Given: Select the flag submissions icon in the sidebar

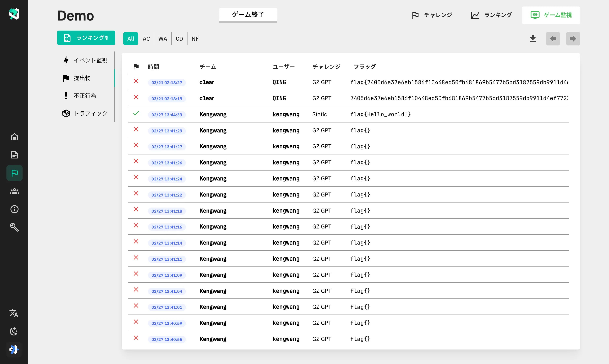Looking at the screenshot, I should [x=14, y=173].
